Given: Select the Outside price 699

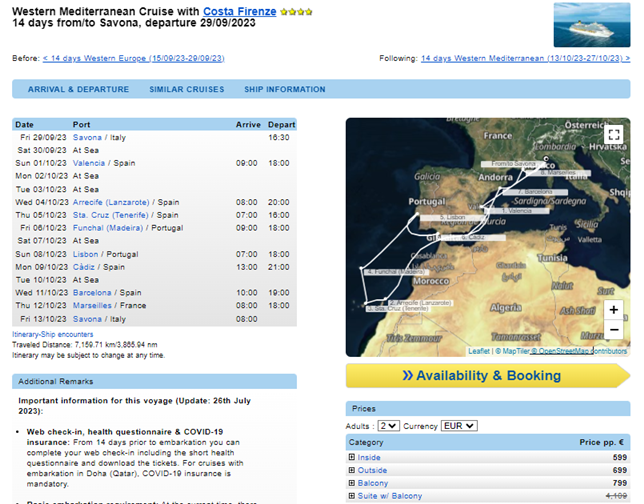Looking at the screenshot, I should pyautogui.click(x=619, y=470).
